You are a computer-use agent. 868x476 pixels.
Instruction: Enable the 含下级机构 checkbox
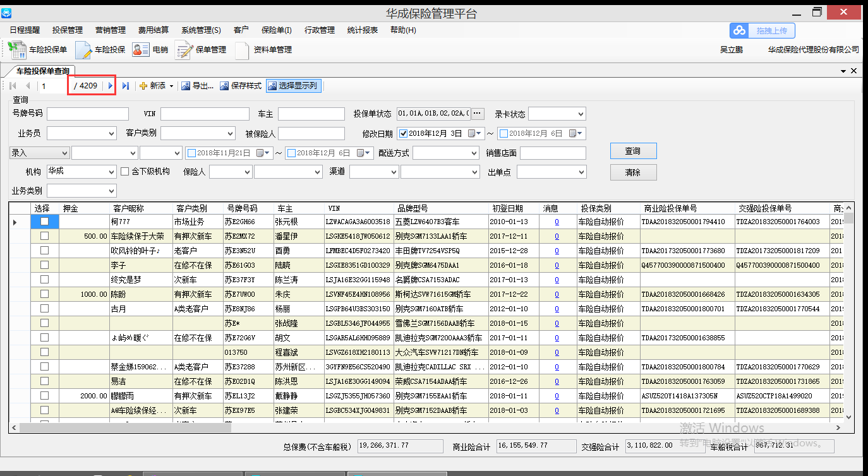(125, 172)
